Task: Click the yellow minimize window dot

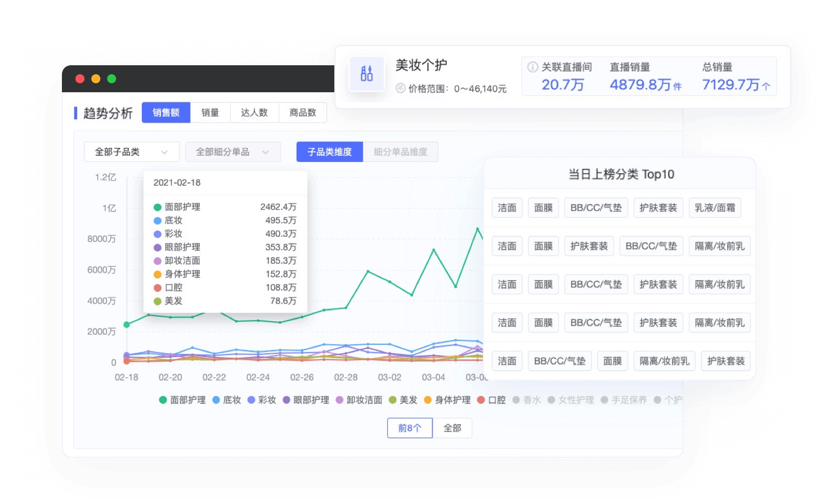Action: click(x=96, y=79)
